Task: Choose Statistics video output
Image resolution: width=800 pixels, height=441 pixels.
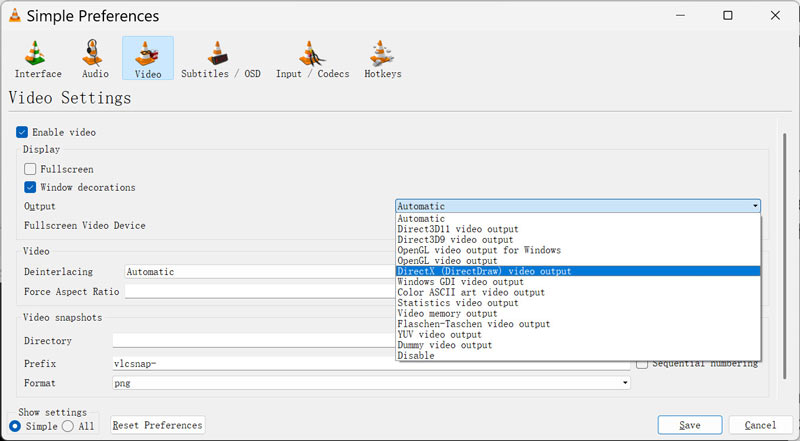Action: point(578,303)
